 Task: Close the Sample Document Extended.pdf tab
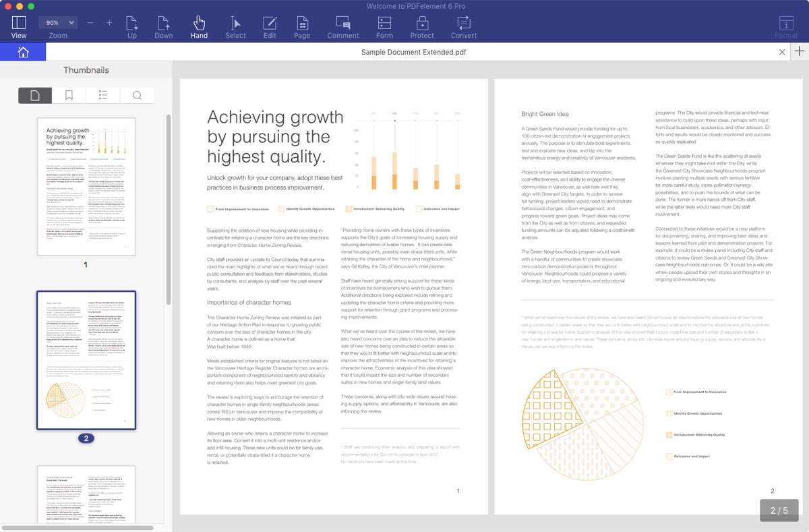coord(782,52)
